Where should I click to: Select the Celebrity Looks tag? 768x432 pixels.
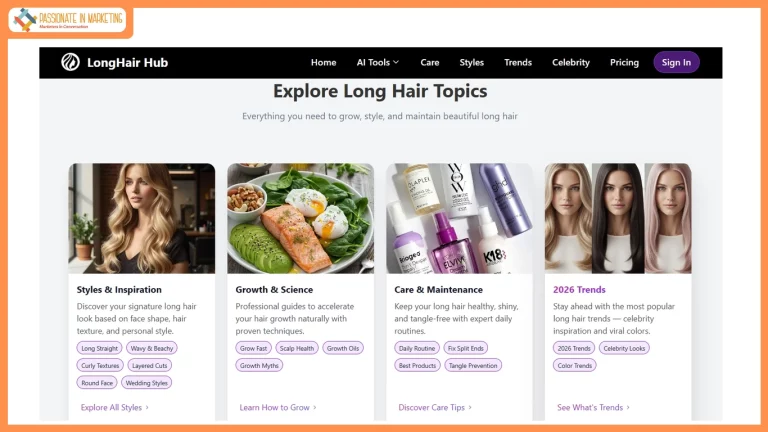click(x=624, y=348)
